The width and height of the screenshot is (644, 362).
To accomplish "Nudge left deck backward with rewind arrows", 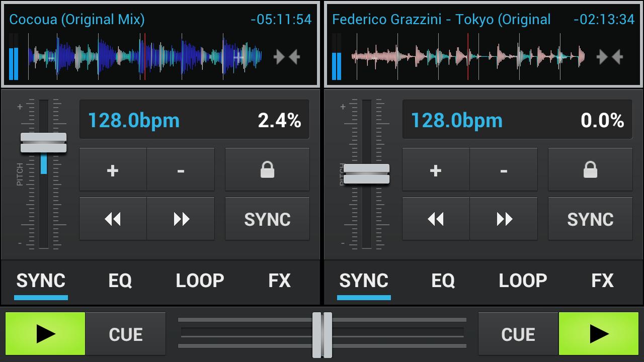I will (x=113, y=219).
